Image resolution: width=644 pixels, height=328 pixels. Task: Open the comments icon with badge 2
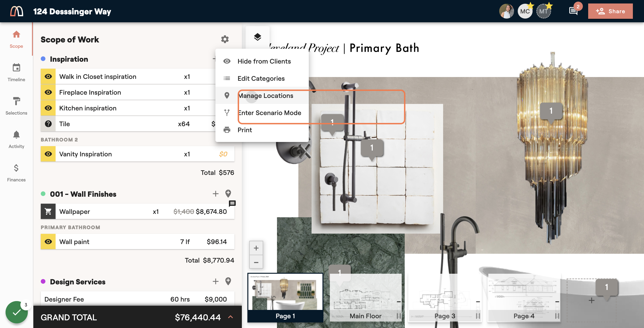[x=573, y=11]
